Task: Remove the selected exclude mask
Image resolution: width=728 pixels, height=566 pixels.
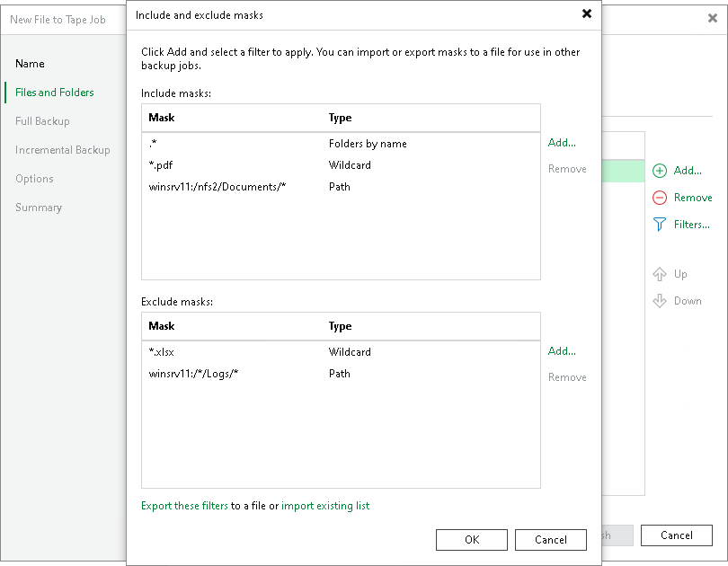Action: (x=567, y=377)
